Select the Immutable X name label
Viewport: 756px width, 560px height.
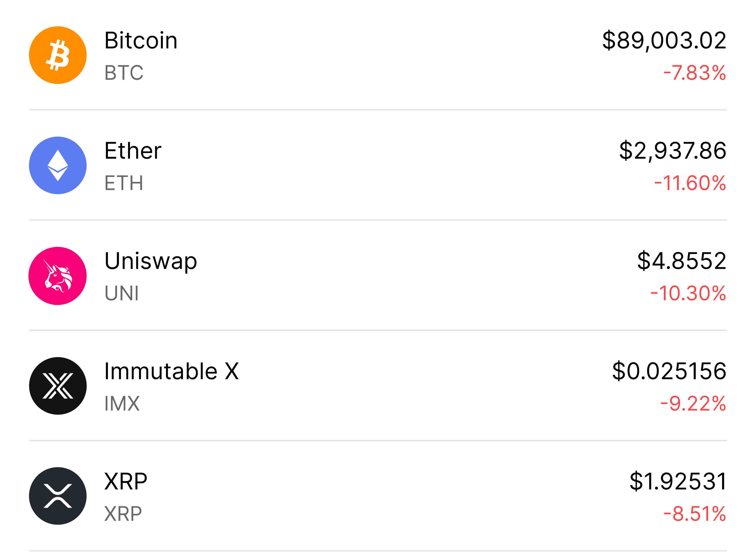172,371
